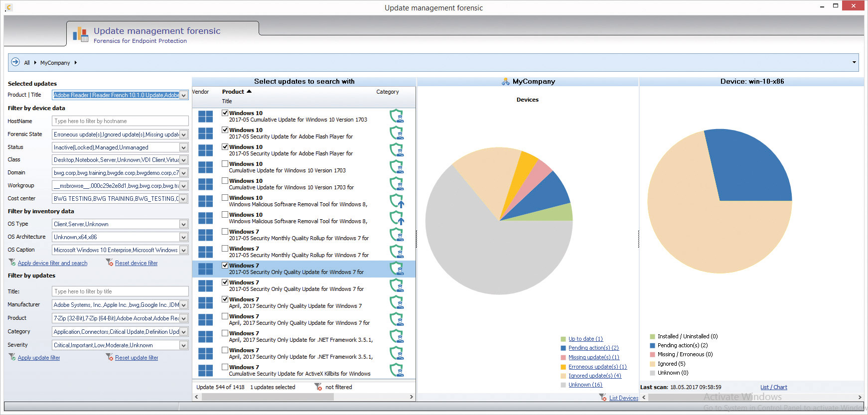Screen dimensions: 868x415
Task: Click the Erroneous update(s) (1) legend link
Action: [x=597, y=367]
